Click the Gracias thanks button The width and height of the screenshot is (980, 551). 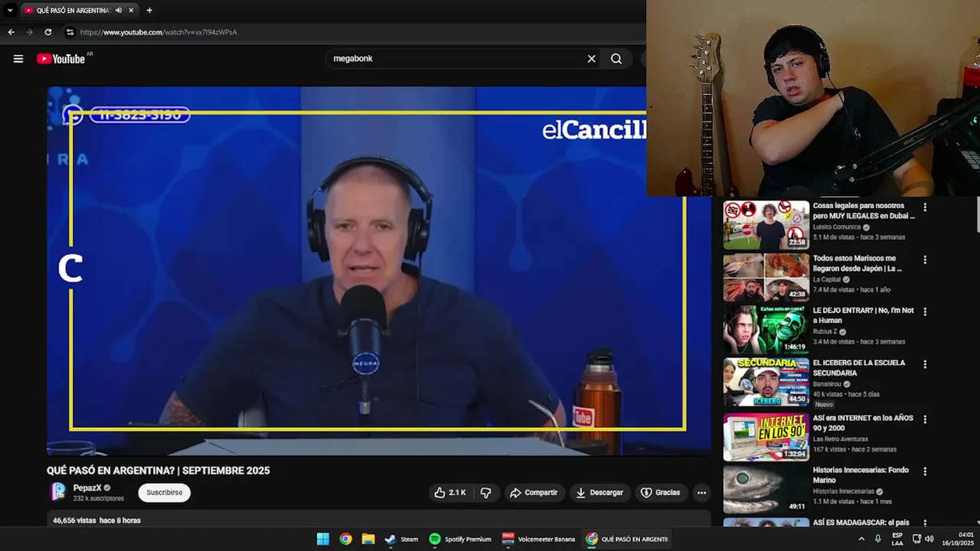[x=660, y=493]
